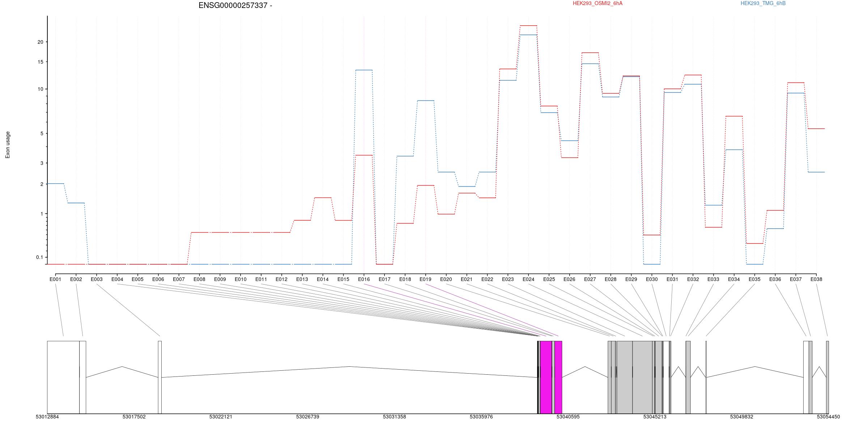Viewport: 868px width, 434px height.
Task: Click the E001 exon label
Action: click(55, 279)
